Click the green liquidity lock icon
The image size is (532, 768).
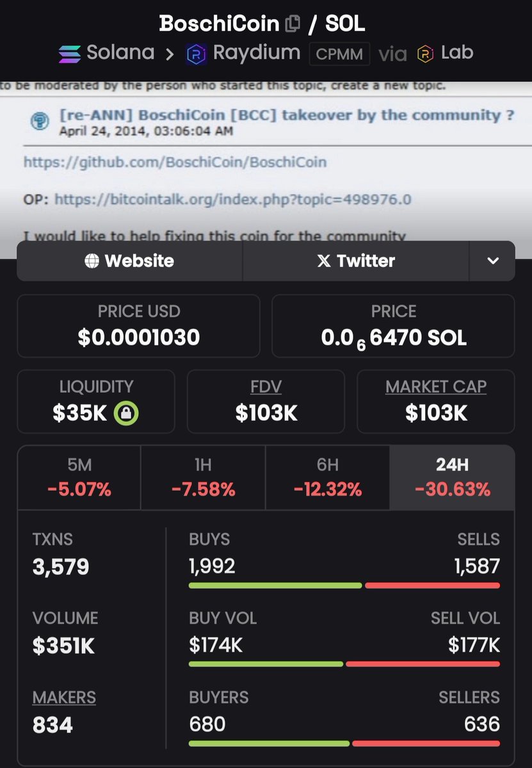click(126, 413)
